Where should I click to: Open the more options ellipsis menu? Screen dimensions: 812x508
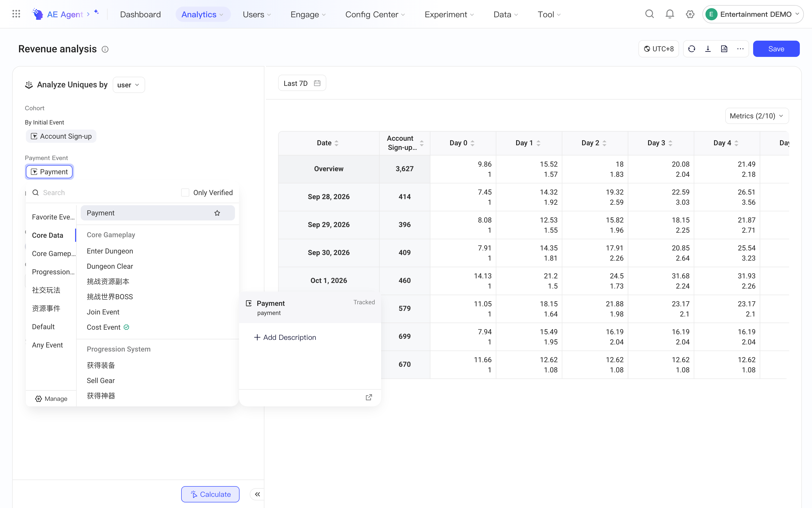coord(740,49)
